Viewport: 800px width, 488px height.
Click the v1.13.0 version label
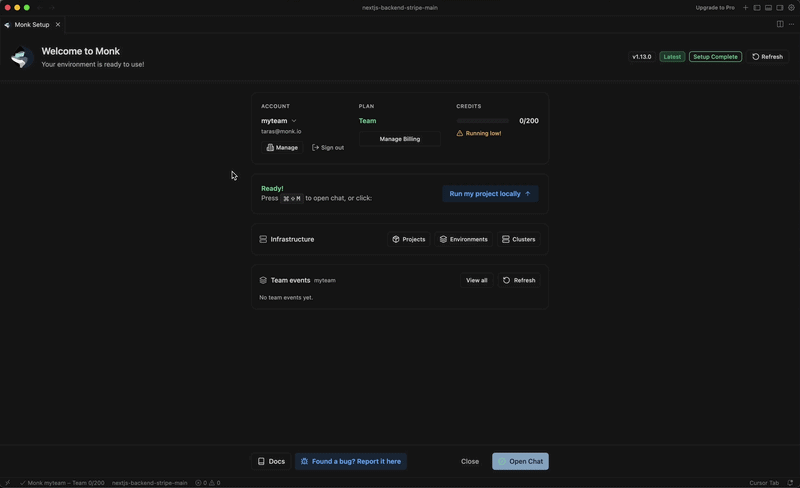click(641, 57)
